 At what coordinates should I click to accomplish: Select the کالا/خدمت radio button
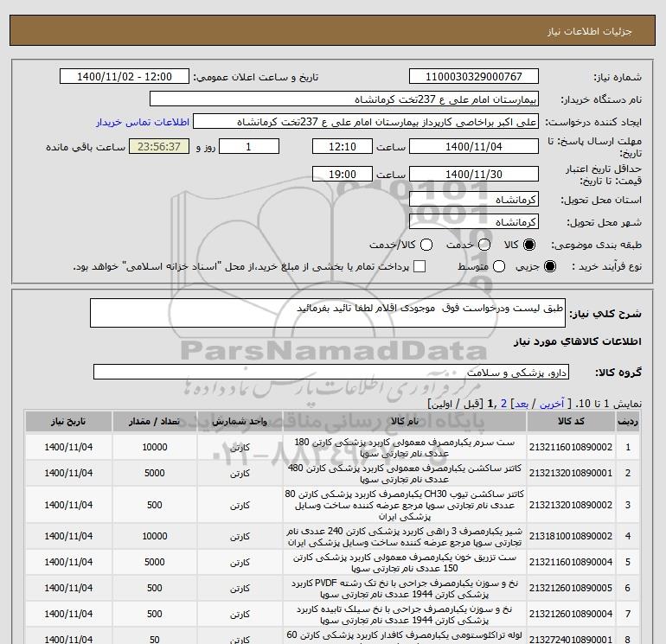click(x=426, y=245)
